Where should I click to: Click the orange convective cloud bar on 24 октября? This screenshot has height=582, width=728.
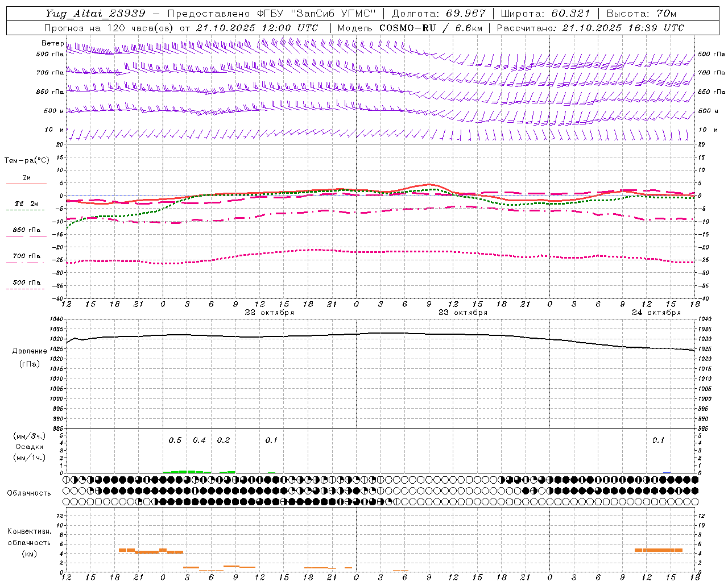click(x=658, y=550)
